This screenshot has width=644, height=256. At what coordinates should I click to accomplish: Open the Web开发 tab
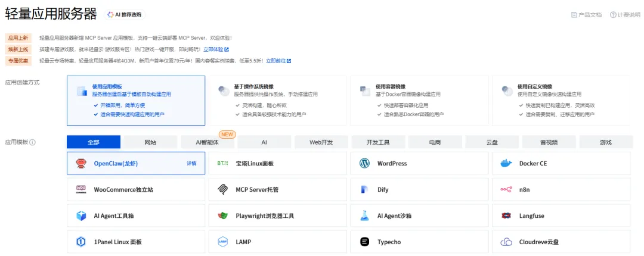pos(321,142)
